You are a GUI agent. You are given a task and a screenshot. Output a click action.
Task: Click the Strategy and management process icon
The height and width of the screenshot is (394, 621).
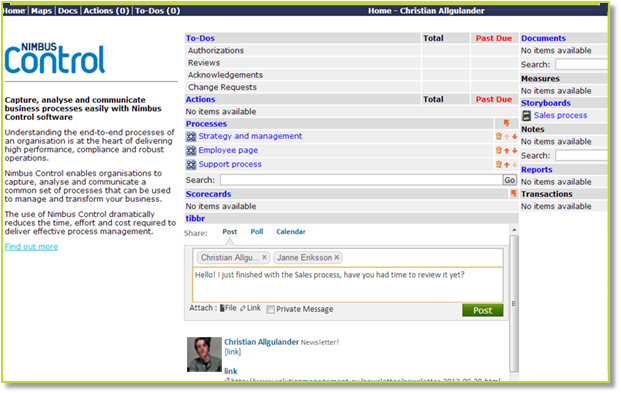tap(191, 137)
